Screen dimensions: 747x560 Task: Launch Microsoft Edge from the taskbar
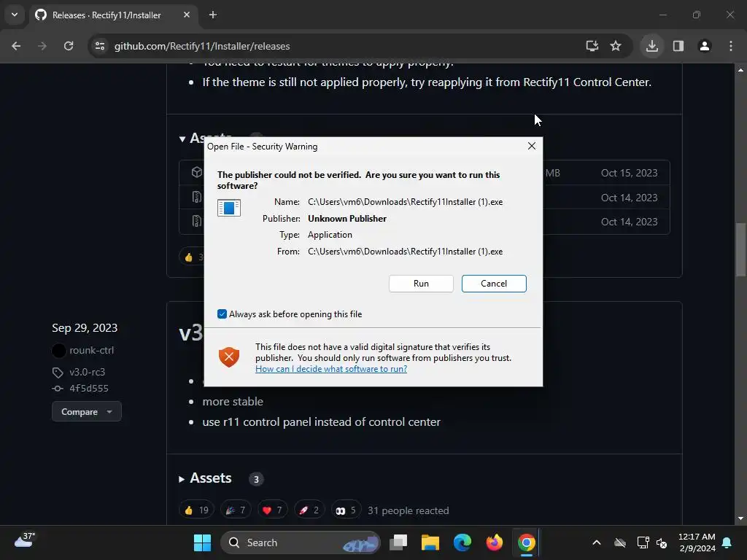[462, 542]
